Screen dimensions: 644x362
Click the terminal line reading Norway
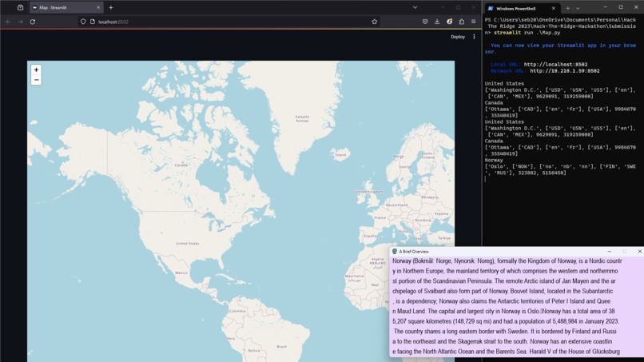[494, 161]
